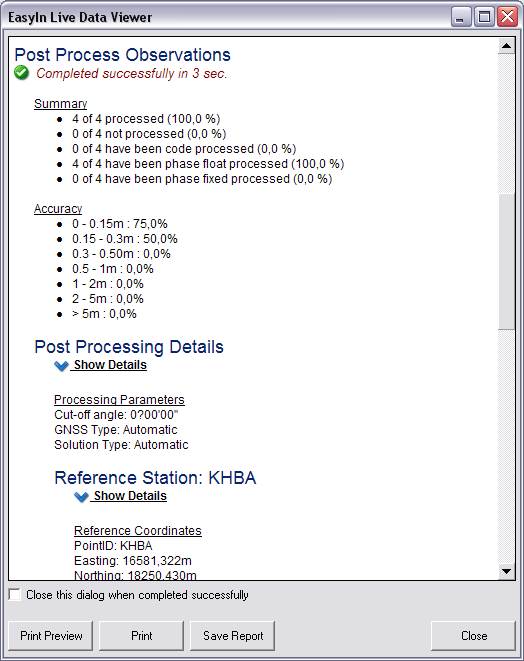524x661 pixels.
Task: Expand Show Details for Post Processing Details
Action: [x=110, y=365]
